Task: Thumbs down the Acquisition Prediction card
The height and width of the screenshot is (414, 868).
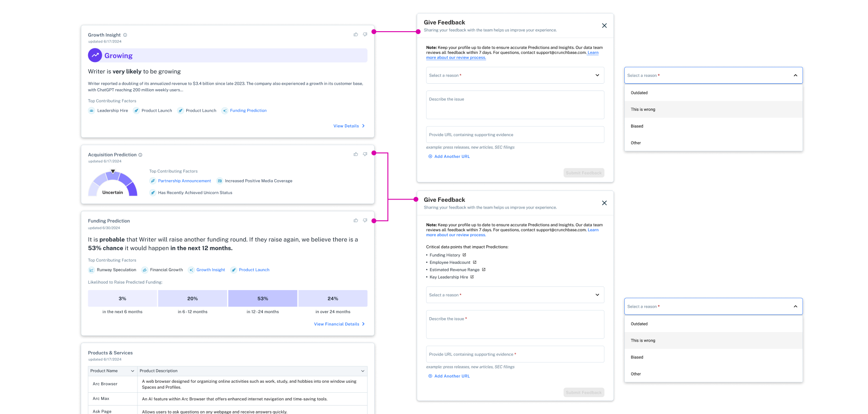Action: 365,154
